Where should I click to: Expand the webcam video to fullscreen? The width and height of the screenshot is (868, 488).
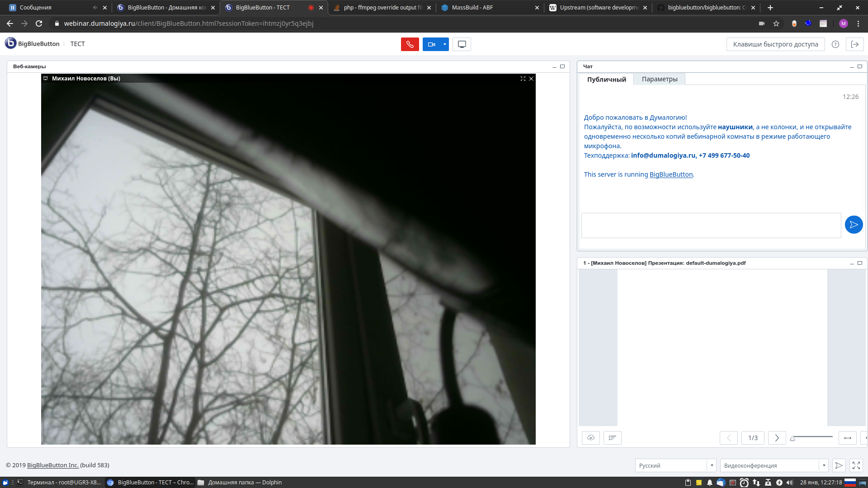click(x=523, y=78)
